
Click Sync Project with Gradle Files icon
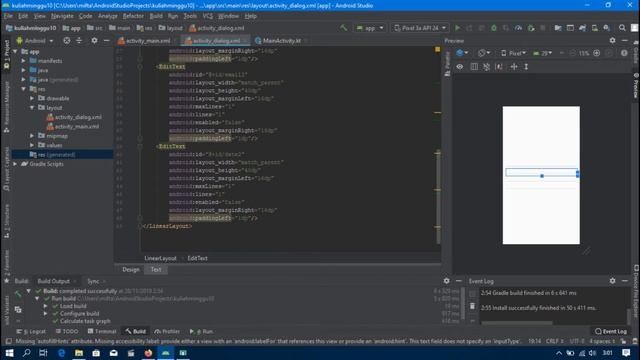582,28
